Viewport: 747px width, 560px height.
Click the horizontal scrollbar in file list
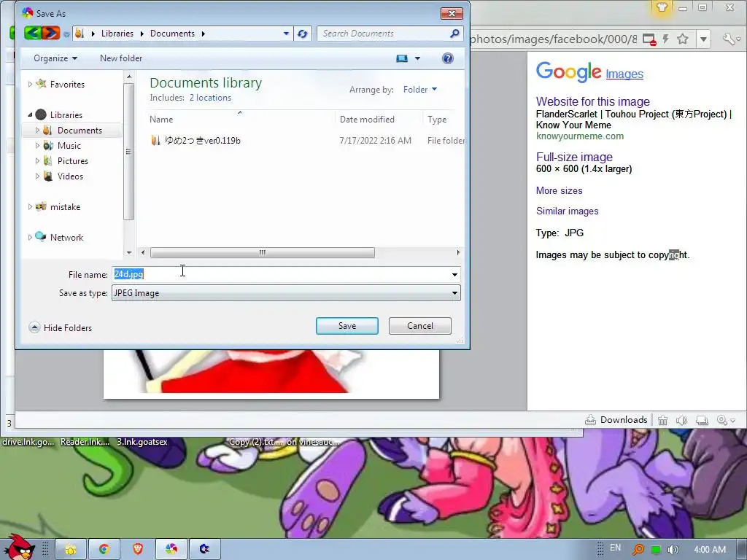[263, 252]
